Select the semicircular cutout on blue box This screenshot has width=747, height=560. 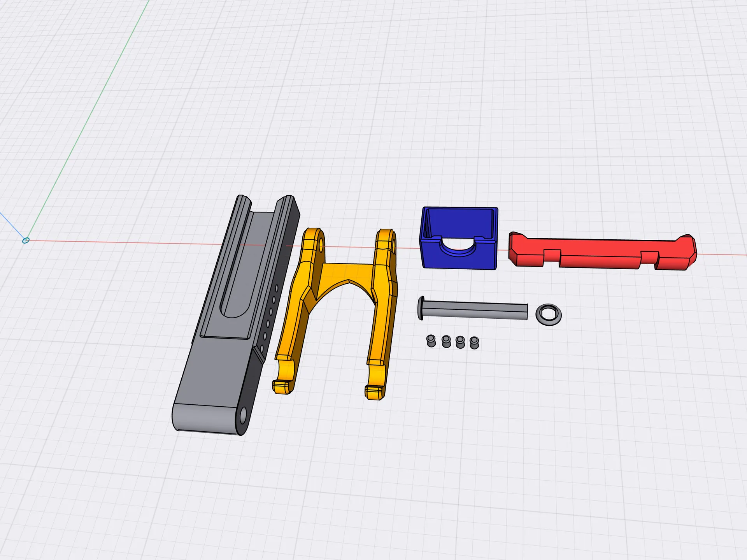click(458, 247)
